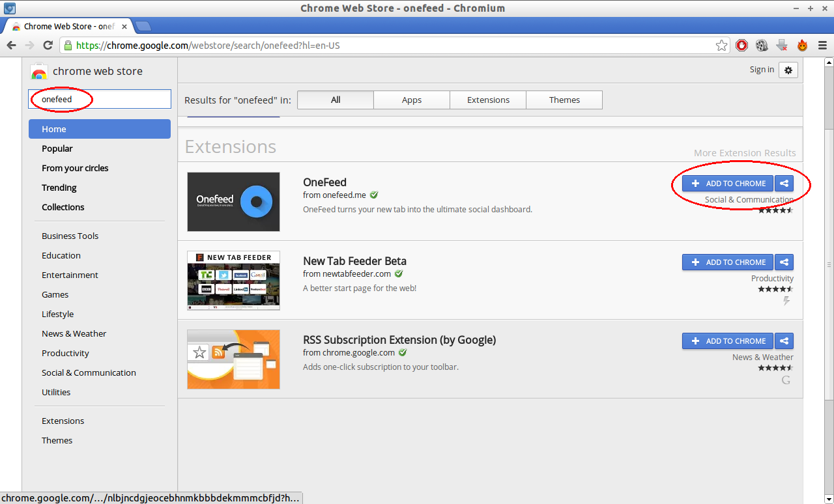Open the Chromium hamburger menu
This screenshot has width=834, height=504.
point(822,46)
